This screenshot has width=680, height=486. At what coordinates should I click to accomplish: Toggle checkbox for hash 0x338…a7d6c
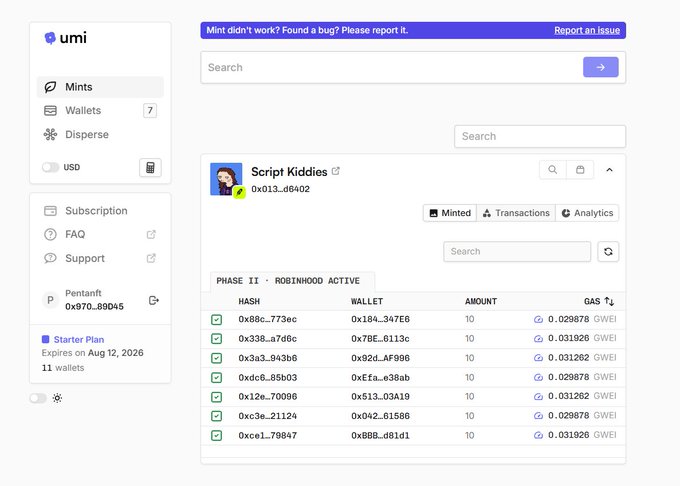coord(216,339)
